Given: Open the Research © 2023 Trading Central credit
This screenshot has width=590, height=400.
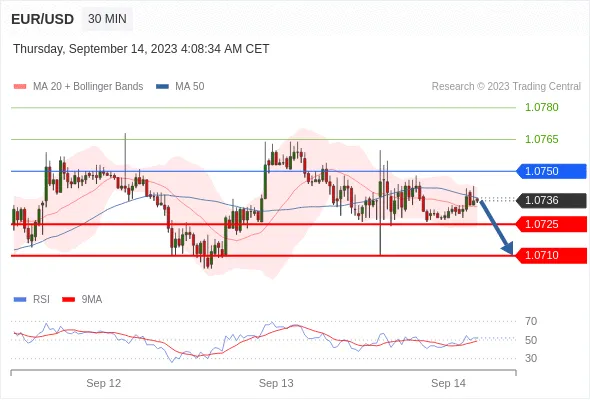Looking at the screenshot, I should coord(506,87).
